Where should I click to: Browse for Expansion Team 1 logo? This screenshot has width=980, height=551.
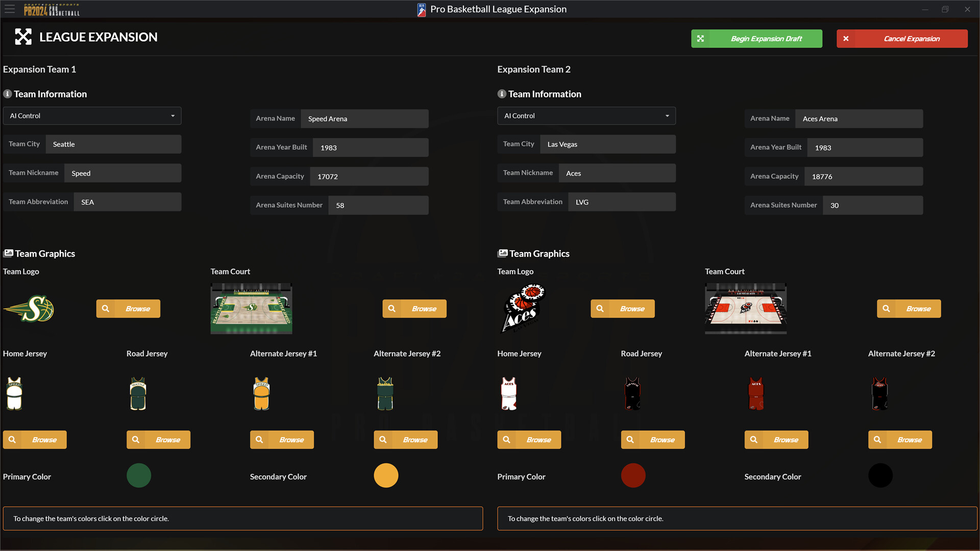128,309
